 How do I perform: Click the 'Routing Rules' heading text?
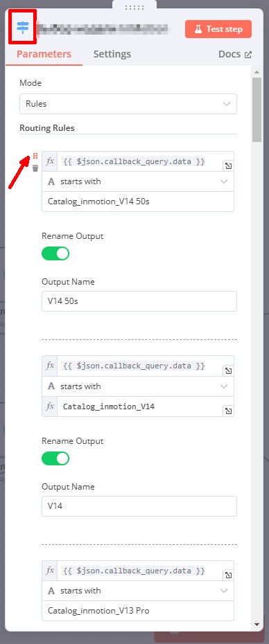(47, 128)
